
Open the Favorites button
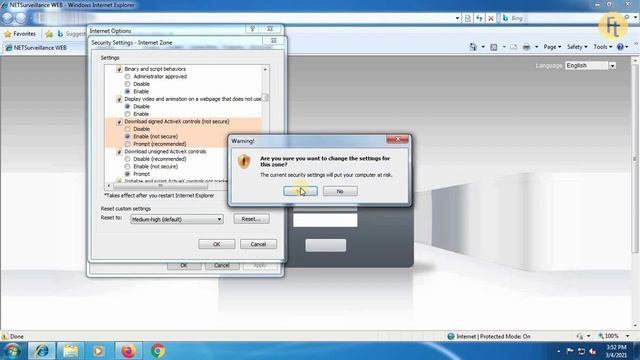click(x=20, y=34)
